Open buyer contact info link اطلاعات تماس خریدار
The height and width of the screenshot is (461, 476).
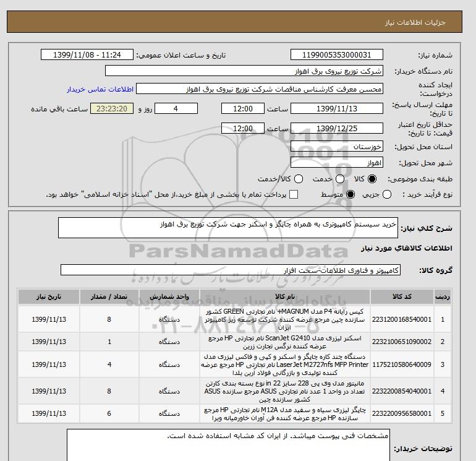[100, 89]
